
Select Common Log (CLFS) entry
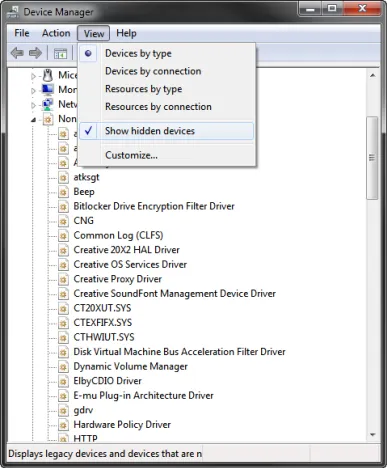pyautogui.click(x=118, y=235)
